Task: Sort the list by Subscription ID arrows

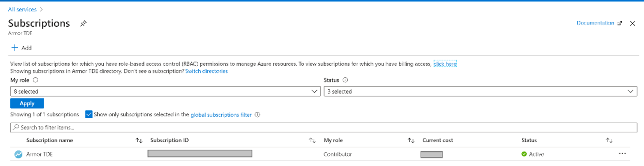Action: 312,140
